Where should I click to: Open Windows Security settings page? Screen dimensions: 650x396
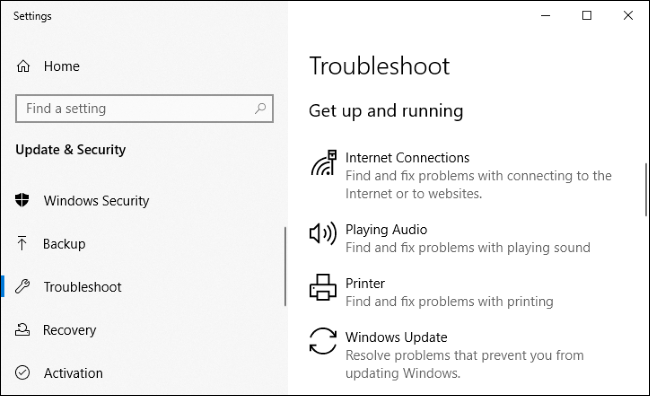click(x=96, y=201)
